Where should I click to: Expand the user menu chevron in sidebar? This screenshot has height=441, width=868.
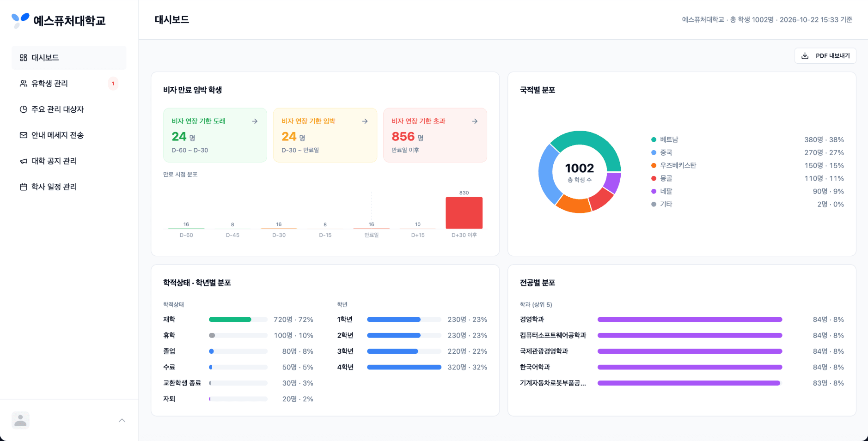click(122, 420)
